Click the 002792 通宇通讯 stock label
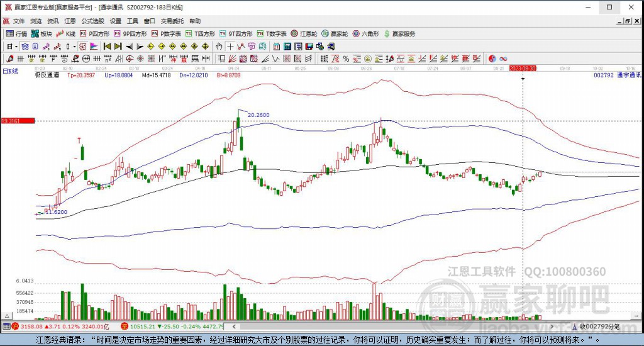The image size is (644, 346). (x=618, y=75)
